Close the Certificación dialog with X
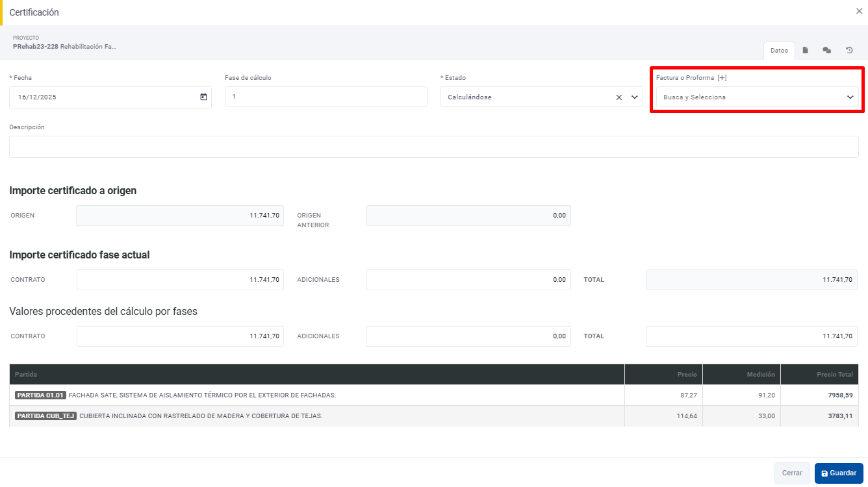Screen dimensions: 868x487 click(x=859, y=12)
